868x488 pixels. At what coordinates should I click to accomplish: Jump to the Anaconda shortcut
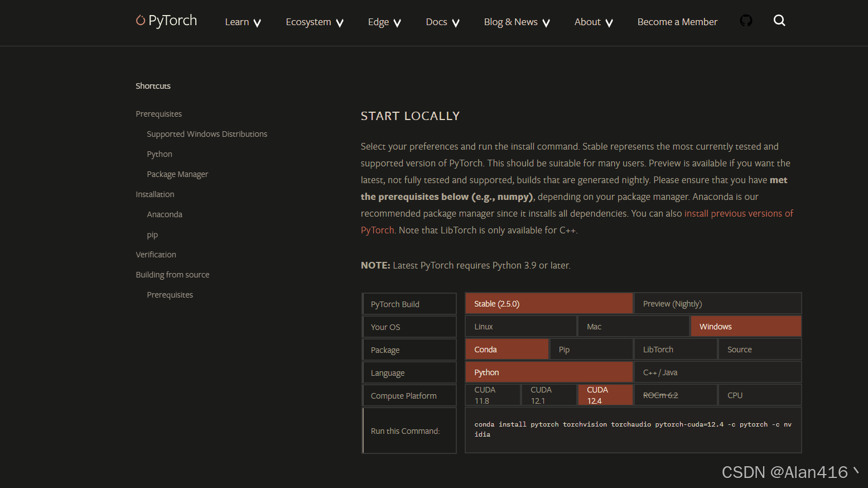(165, 214)
